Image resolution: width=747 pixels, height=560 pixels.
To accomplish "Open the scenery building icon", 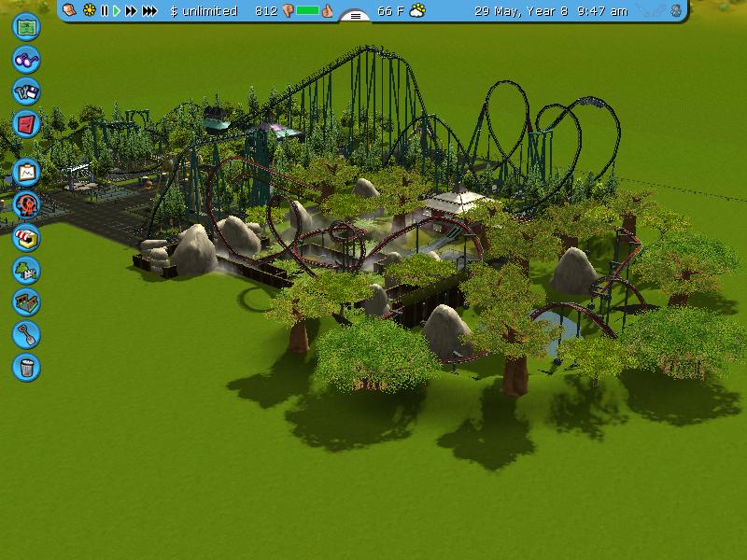I will click(x=26, y=270).
